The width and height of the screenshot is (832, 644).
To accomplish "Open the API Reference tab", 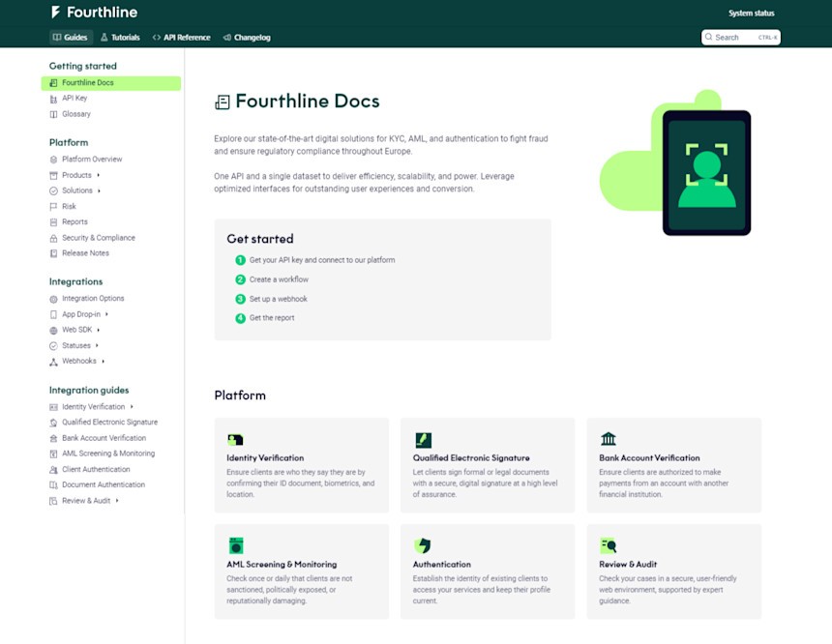I will click(182, 37).
